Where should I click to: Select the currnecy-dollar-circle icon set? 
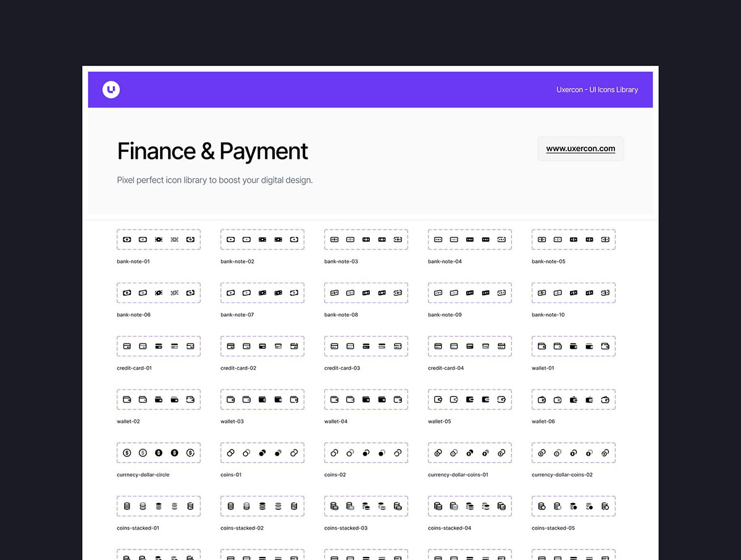click(159, 453)
